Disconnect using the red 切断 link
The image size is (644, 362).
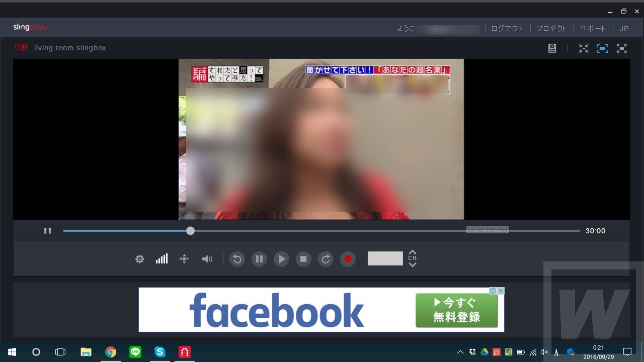coord(21,48)
